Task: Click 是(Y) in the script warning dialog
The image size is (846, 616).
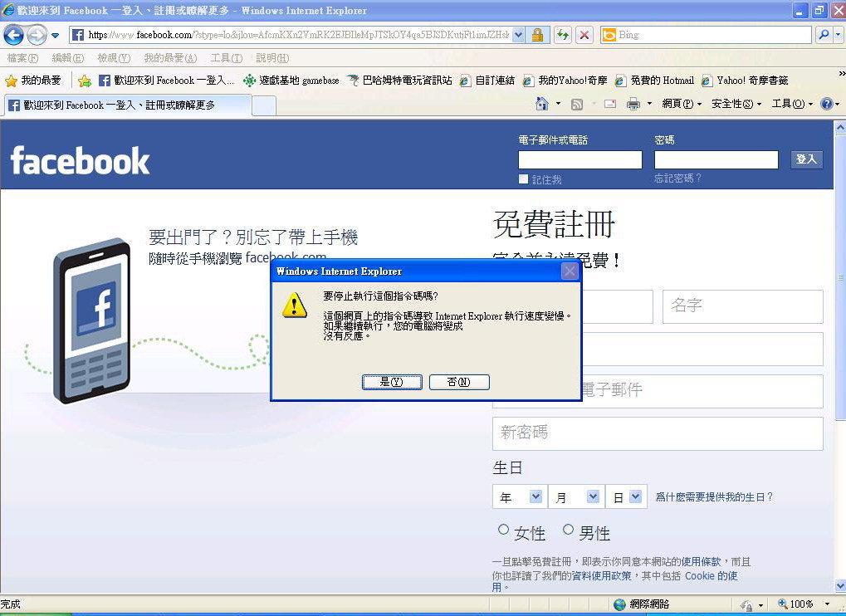Action: [x=392, y=382]
